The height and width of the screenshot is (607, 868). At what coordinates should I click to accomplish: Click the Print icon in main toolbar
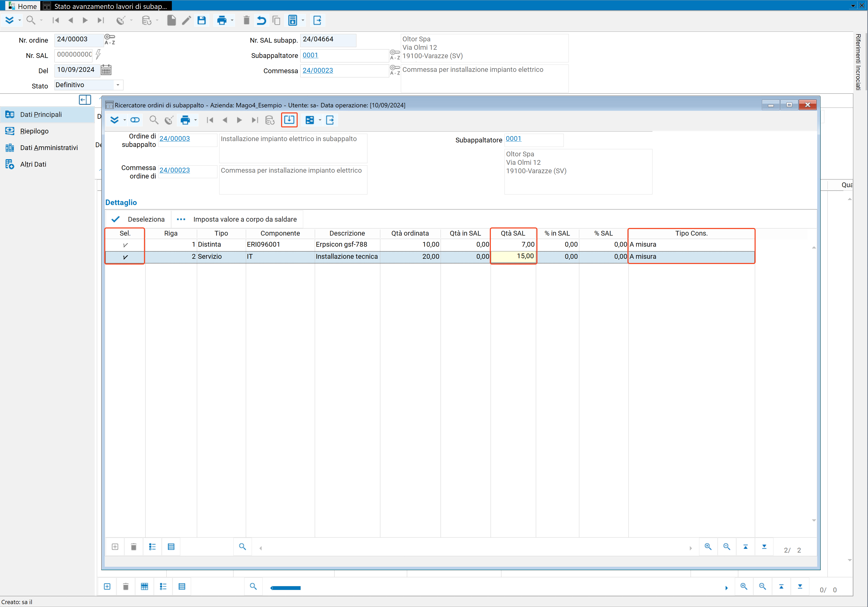pyautogui.click(x=222, y=21)
